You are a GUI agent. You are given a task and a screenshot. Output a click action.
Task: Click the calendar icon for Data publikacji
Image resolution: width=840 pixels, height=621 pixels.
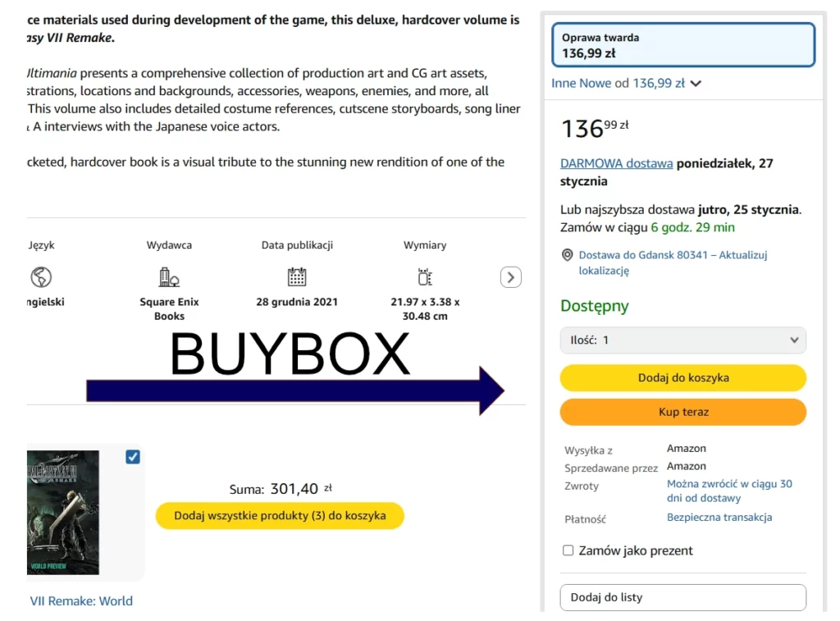[297, 276]
